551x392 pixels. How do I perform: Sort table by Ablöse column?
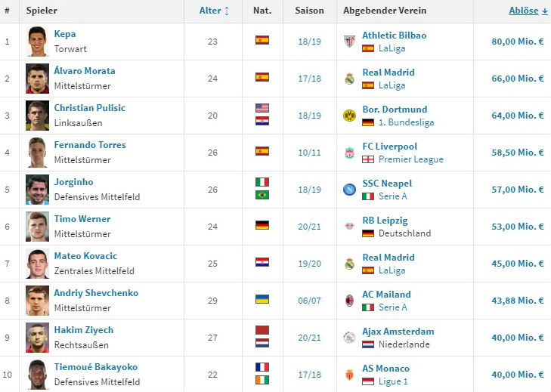click(x=528, y=11)
